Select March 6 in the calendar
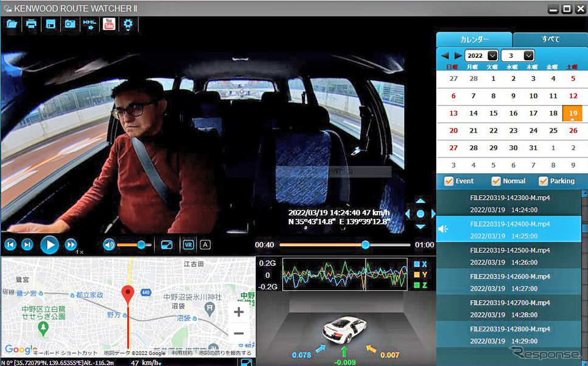 (453, 96)
